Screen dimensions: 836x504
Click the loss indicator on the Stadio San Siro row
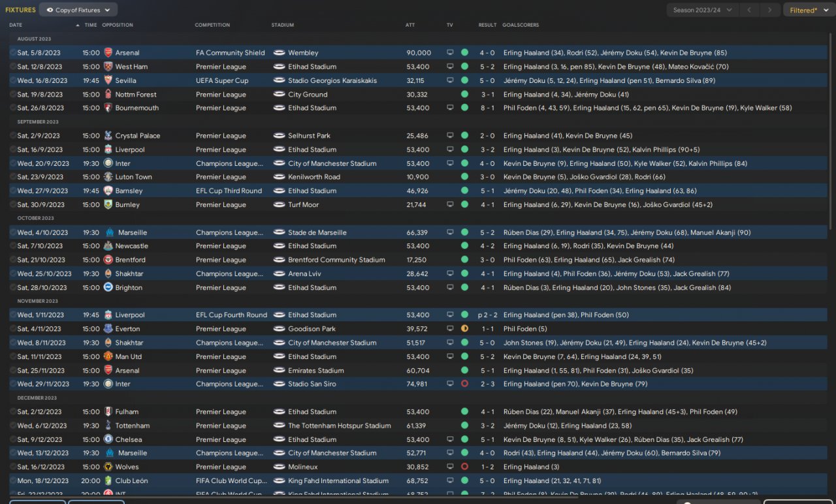tap(464, 385)
